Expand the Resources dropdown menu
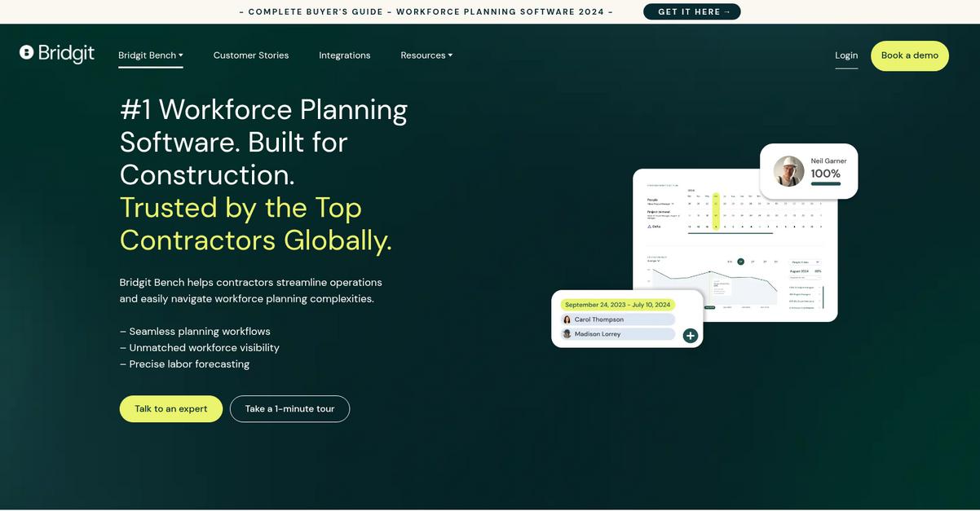 click(x=426, y=55)
